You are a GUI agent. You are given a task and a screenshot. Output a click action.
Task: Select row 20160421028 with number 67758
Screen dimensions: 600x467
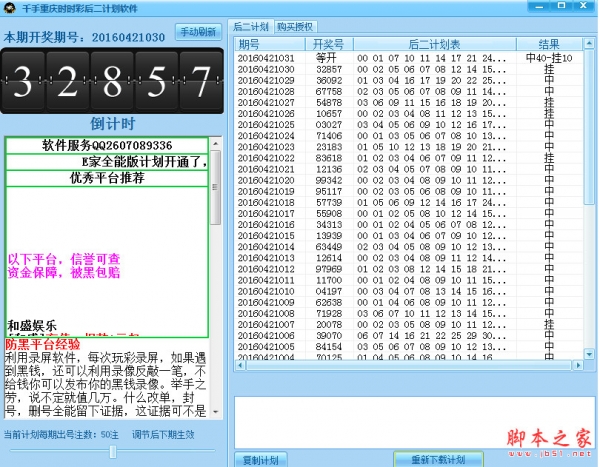(x=409, y=91)
